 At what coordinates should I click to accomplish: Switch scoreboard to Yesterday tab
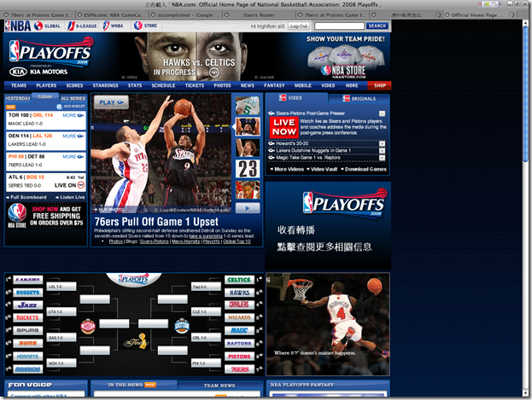(18, 98)
